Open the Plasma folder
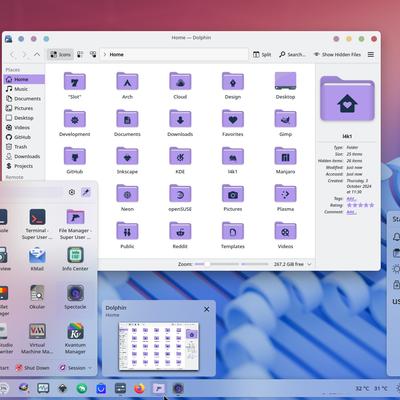The image size is (400, 400). pos(285,197)
